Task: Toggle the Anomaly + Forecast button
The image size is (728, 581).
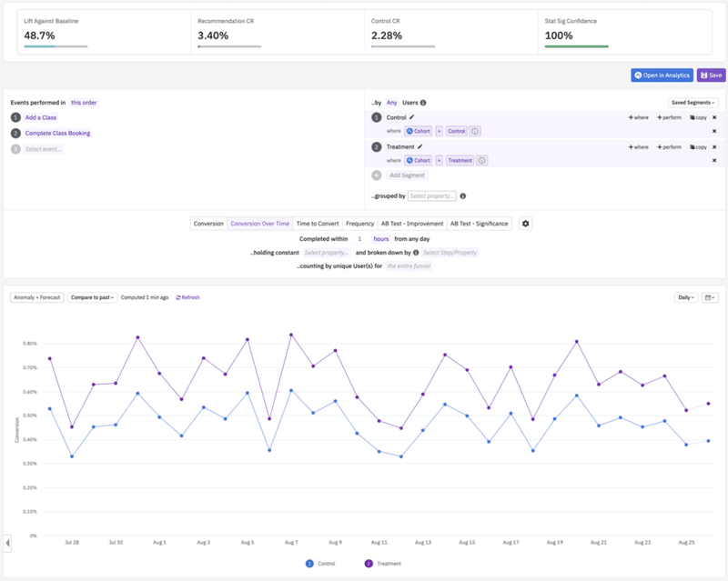Action: click(37, 297)
